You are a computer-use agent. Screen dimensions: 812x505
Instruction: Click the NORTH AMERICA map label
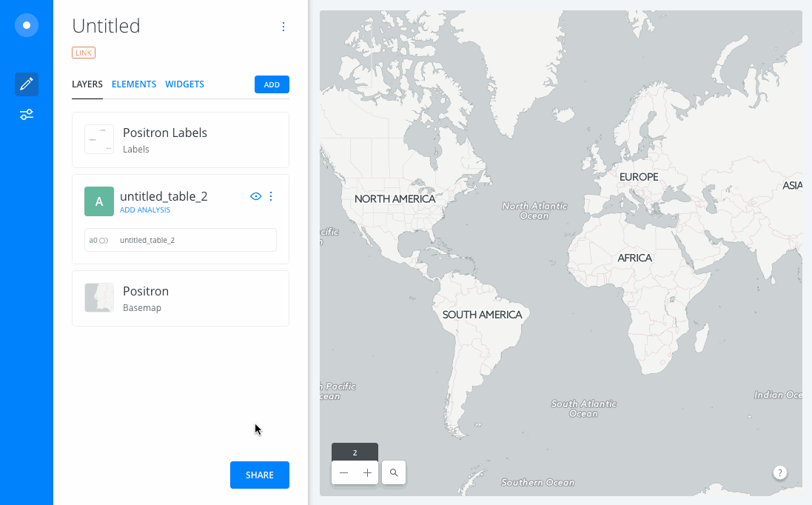pos(395,199)
